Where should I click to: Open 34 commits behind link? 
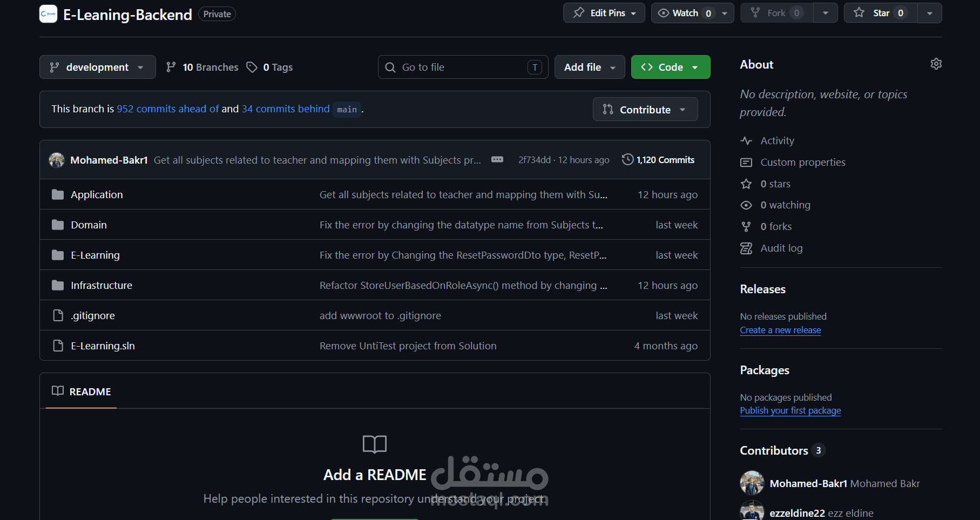[286, 109]
